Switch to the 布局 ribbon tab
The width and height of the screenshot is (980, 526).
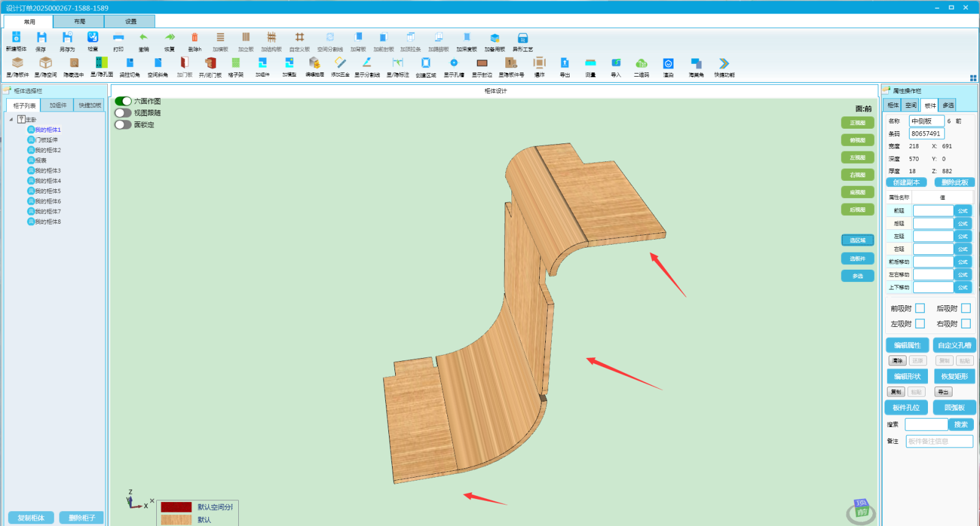pyautogui.click(x=80, y=21)
